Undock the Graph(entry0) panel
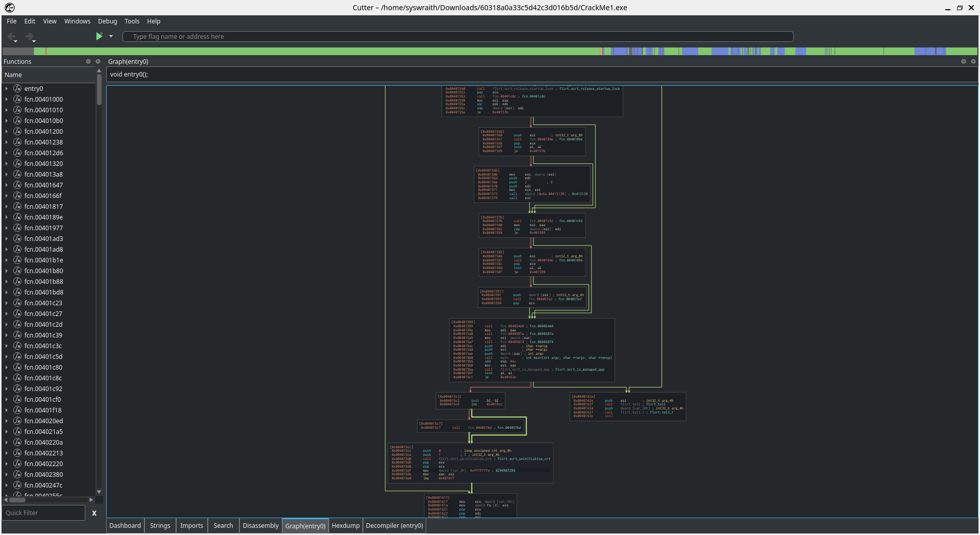Screen dimensions: 980x535 tap(964, 61)
